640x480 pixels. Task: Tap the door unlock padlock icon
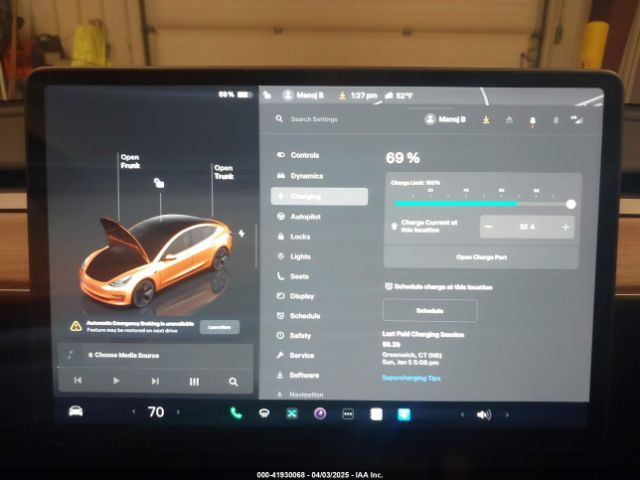pyautogui.click(x=159, y=183)
